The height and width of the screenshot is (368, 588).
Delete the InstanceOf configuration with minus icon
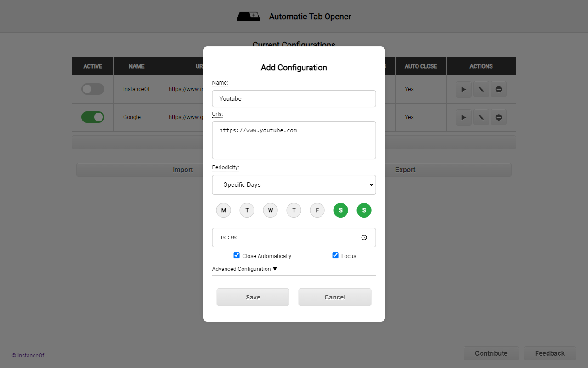(x=498, y=89)
